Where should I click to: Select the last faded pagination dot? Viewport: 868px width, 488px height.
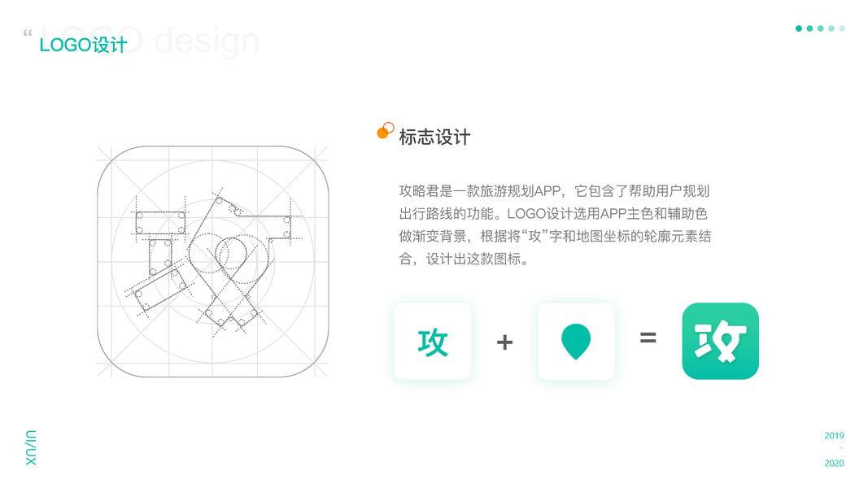(x=842, y=28)
